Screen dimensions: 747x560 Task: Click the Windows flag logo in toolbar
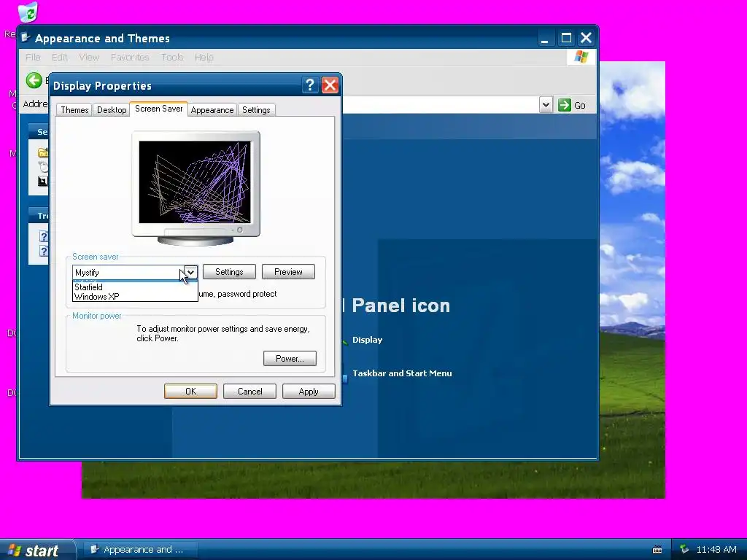[x=581, y=57]
